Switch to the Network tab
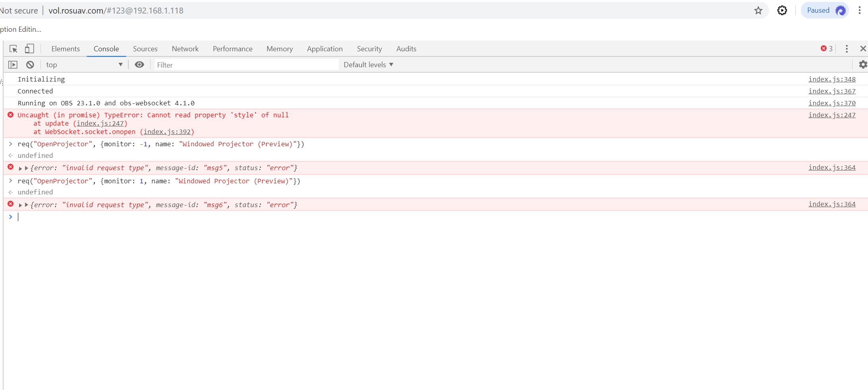This screenshot has width=868, height=390. pos(185,49)
